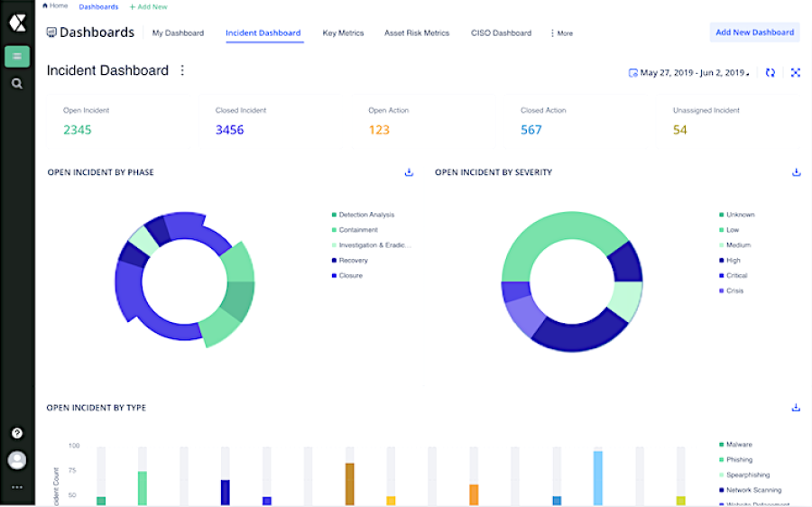Open the search icon in sidebar
This screenshot has width=812, height=507.
tap(17, 84)
